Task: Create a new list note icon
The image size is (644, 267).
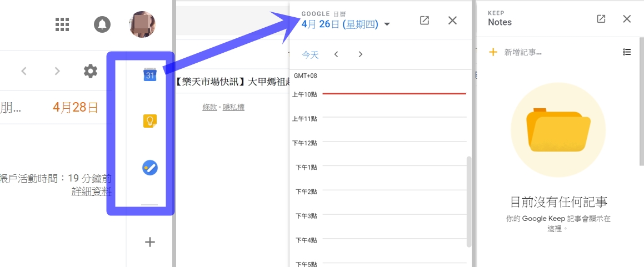Action: 627,52
